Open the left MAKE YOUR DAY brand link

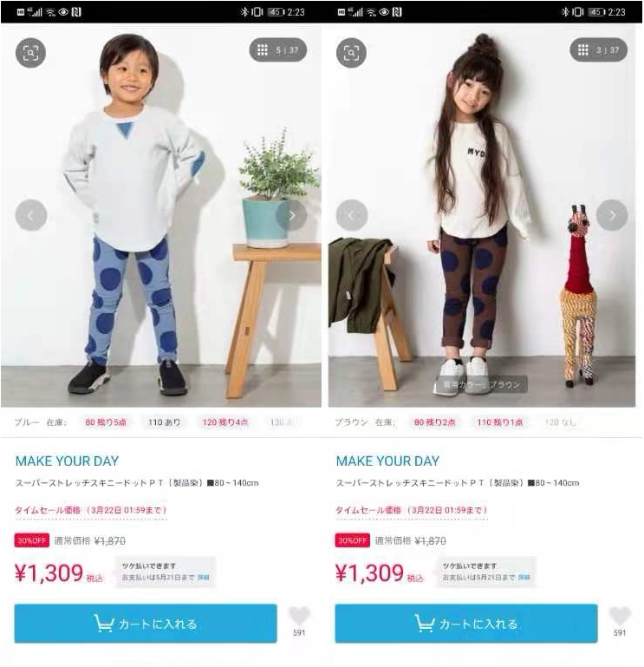click(x=67, y=461)
